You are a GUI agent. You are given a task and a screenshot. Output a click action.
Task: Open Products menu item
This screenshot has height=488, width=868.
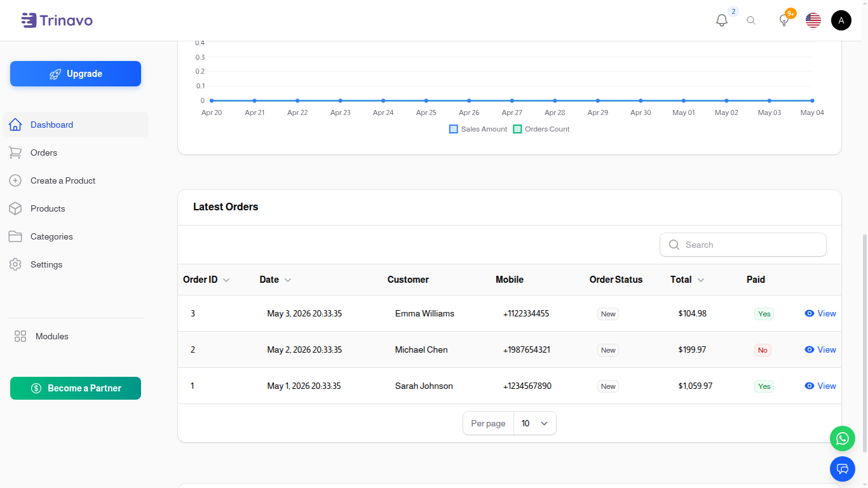tap(76, 208)
